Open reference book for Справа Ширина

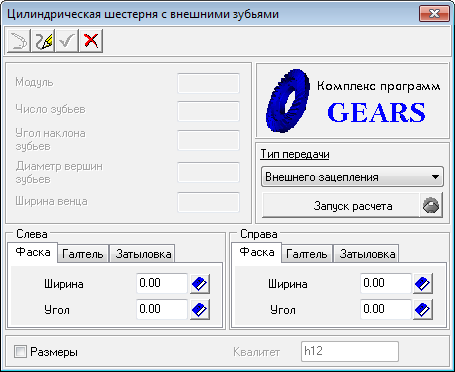(423, 284)
